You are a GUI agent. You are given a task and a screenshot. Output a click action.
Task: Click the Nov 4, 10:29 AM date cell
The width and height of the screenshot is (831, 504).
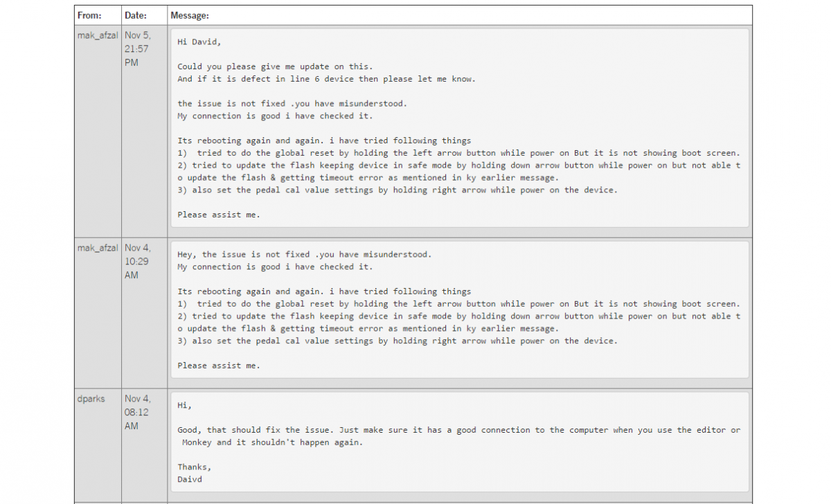137,262
